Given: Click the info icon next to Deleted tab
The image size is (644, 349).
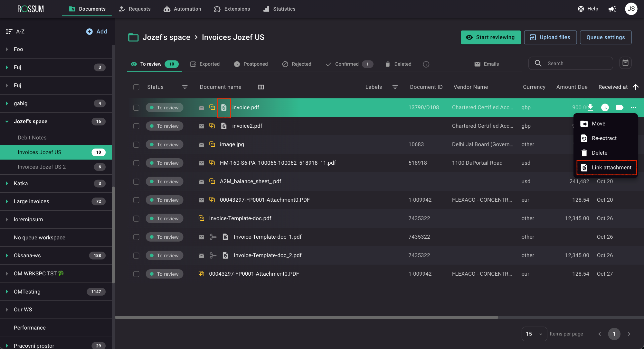Looking at the screenshot, I should point(426,64).
